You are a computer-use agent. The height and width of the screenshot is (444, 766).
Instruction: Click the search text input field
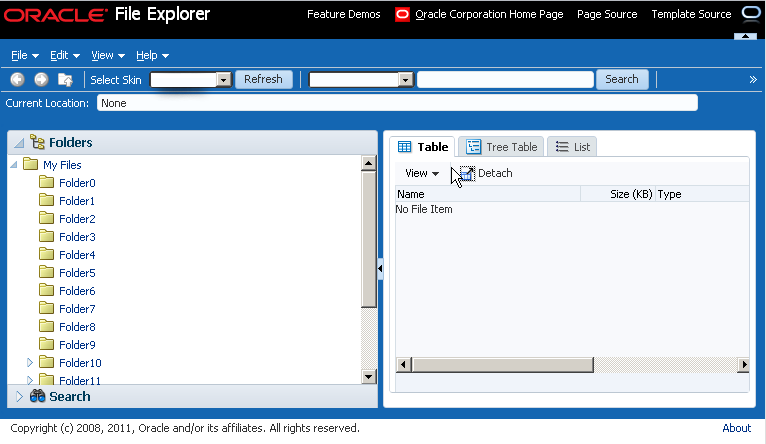(506, 79)
